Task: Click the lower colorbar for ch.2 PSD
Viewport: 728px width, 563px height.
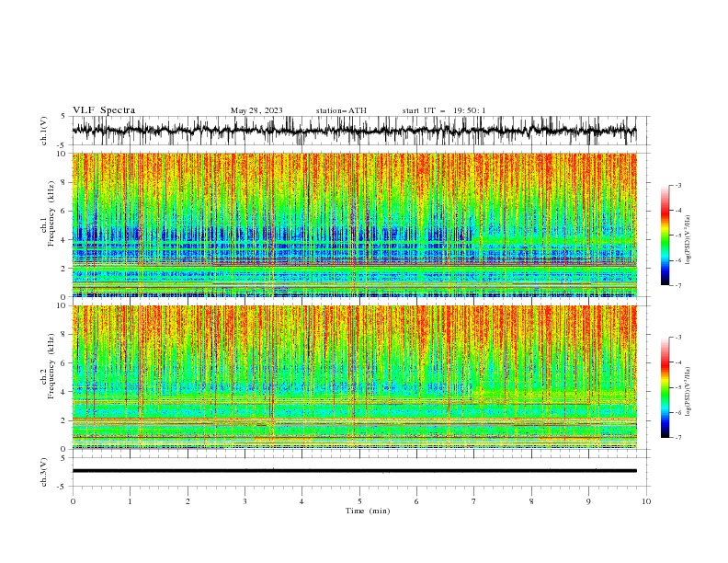Action: click(665, 387)
